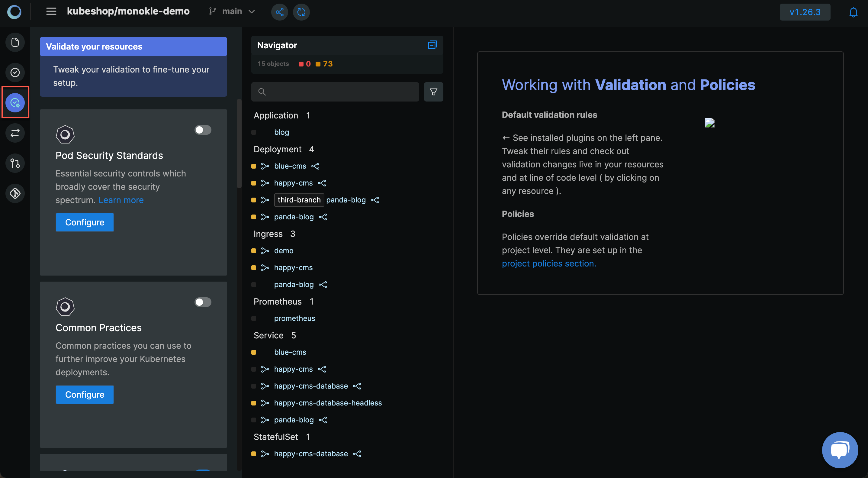Open the file explorer sidebar icon
The width and height of the screenshot is (868, 478).
tap(15, 43)
